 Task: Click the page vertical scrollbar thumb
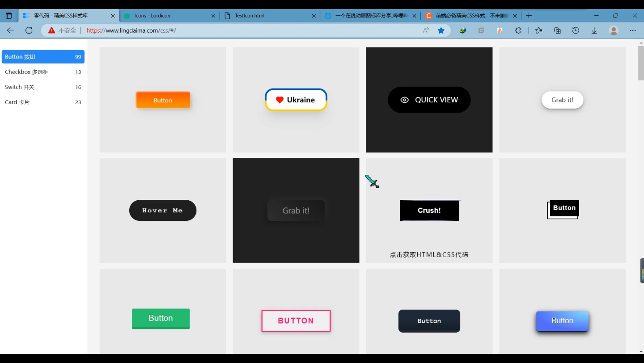click(641, 63)
